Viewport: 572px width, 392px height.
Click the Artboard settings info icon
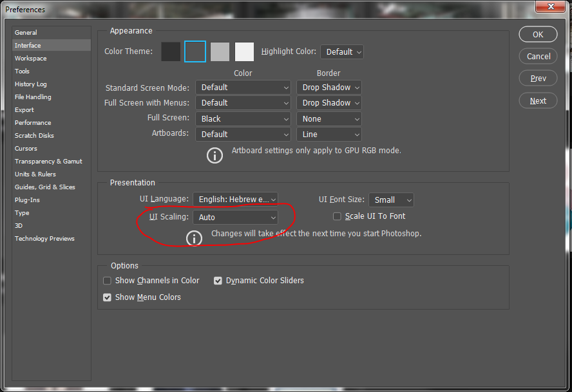[214, 155]
